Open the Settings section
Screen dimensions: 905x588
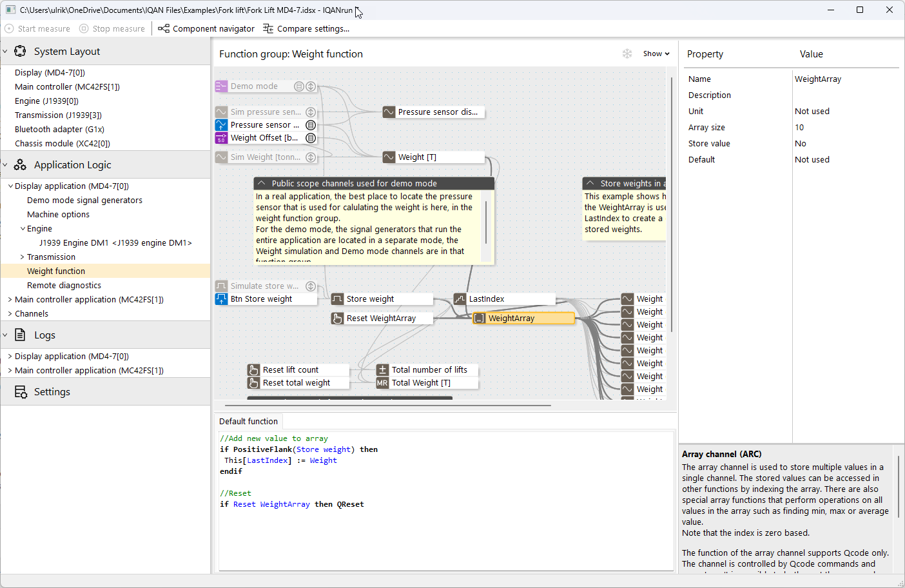[x=52, y=391]
